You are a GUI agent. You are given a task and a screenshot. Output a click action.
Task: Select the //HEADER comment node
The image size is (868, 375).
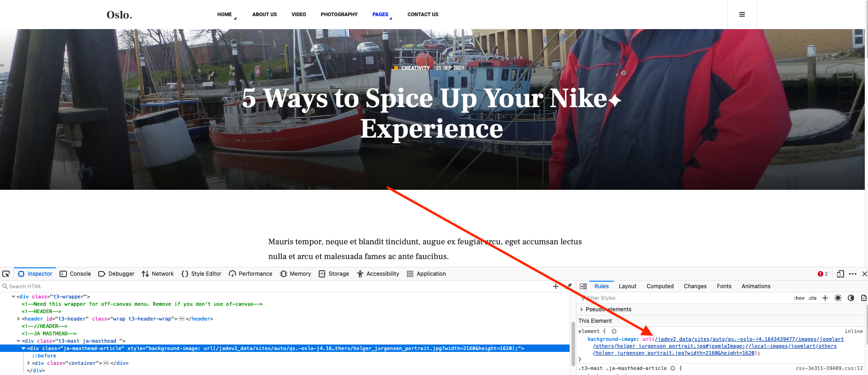click(44, 326)
